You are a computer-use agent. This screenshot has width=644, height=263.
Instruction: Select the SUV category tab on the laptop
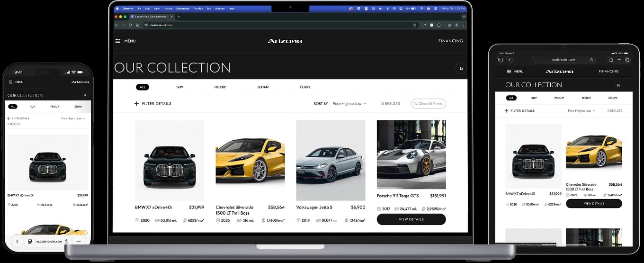pos(180,87)
